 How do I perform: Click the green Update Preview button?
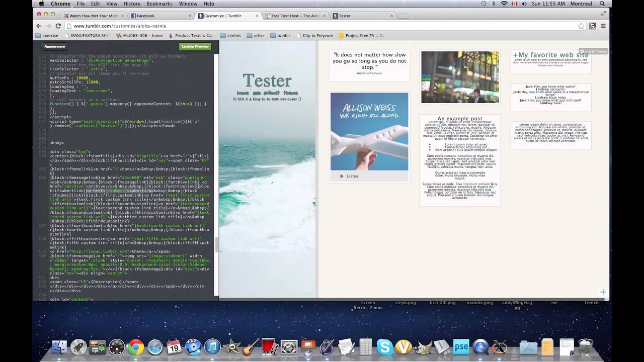point(195,46)
